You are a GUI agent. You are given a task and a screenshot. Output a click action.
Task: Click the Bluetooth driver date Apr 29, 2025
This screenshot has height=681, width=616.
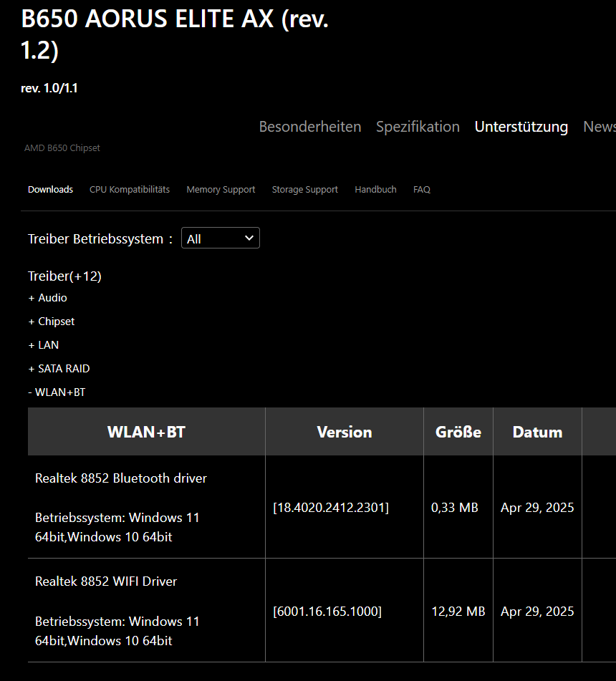click(x=537, y=507)
